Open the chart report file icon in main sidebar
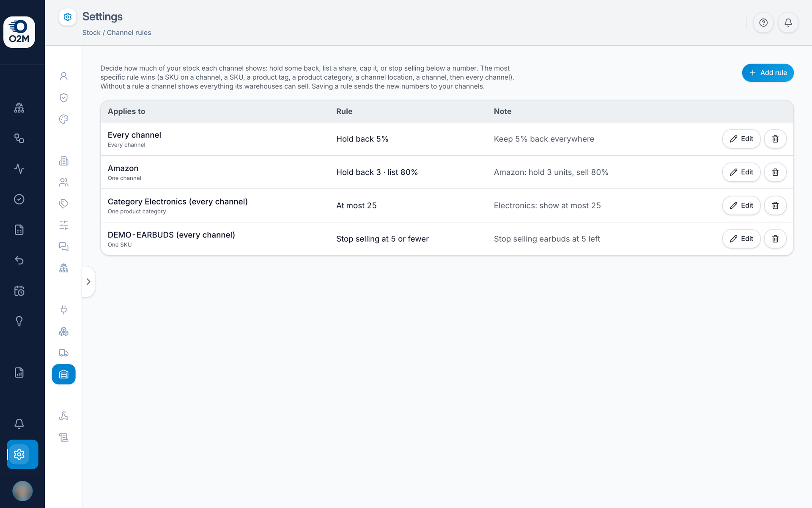812x508 pixels. tap(19, 373)
